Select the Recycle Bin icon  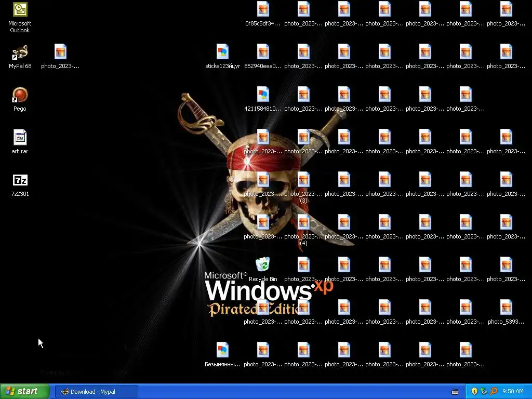tap(263, 270)
